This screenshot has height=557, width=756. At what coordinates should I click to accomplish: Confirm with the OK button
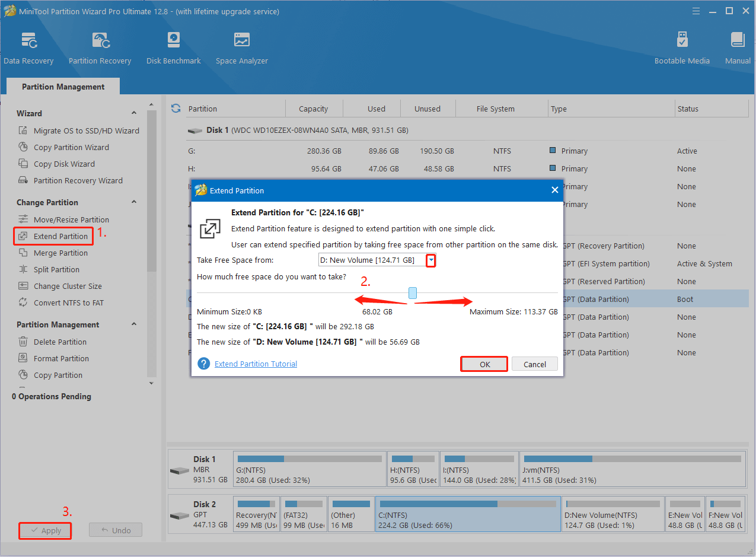click(x=484, y=364)
